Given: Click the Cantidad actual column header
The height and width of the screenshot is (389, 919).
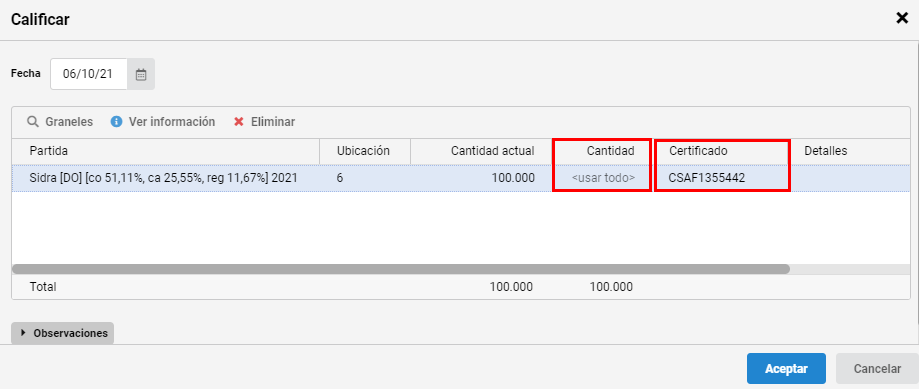Looking at the screenshot, I should tap(481, 151).
